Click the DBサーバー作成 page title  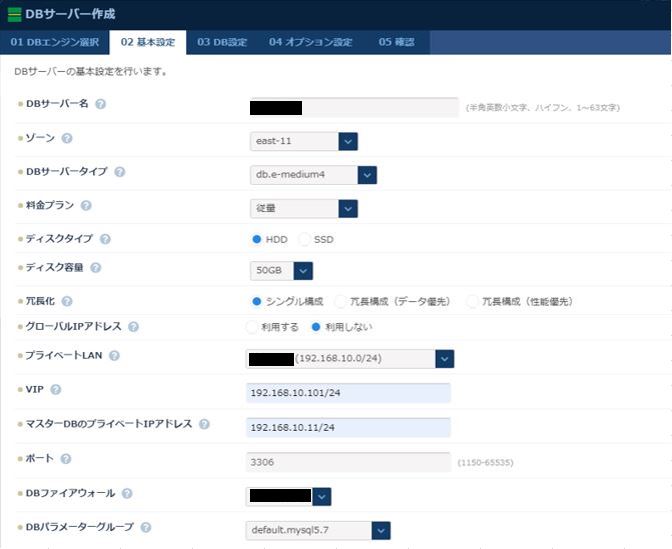70,14
